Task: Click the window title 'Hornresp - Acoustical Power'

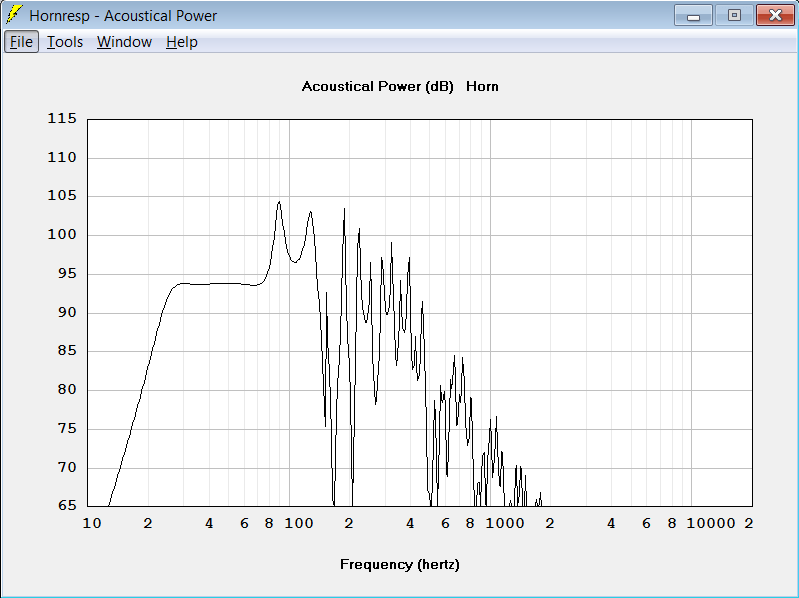Action: 123,16
